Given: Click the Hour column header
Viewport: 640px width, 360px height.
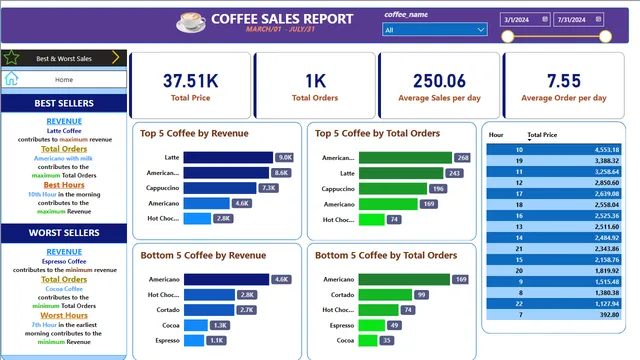Looking at the screenshot, I should click(496, 135).
